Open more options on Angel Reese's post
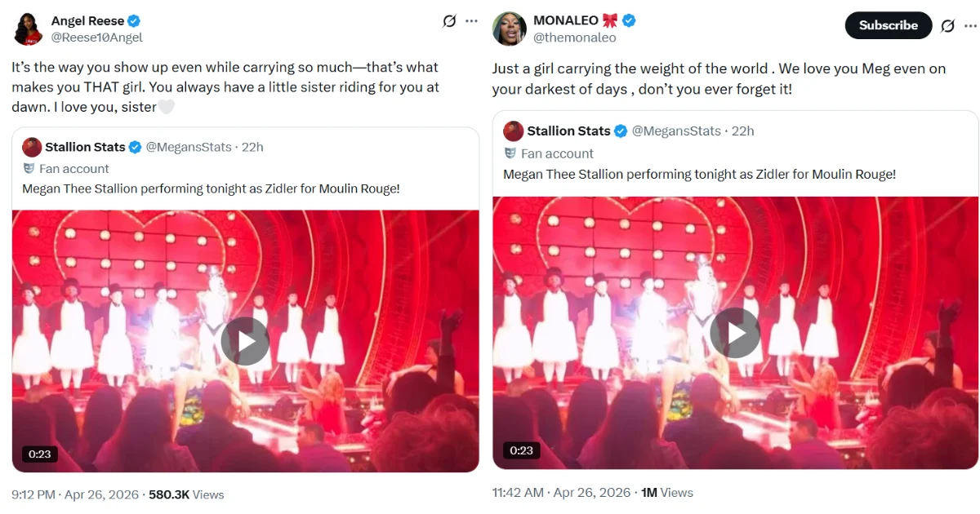The width and height of the screenshot is (980, 514). click(x=471, y=21)
